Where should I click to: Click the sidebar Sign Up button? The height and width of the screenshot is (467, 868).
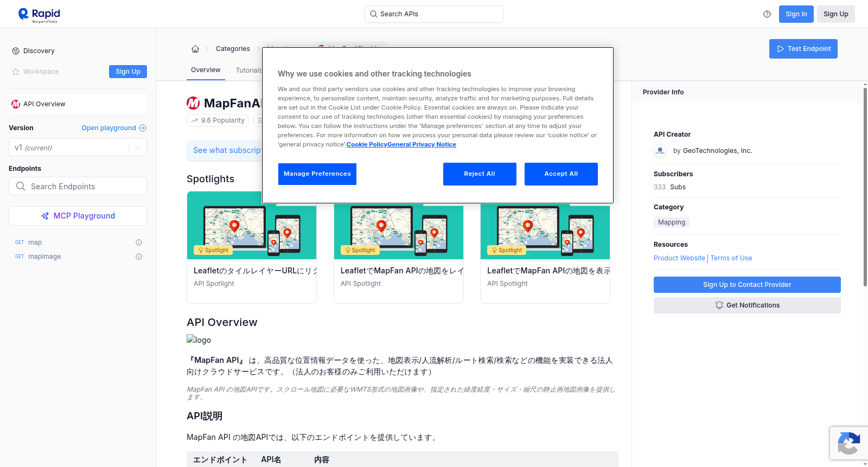point(128,72)
